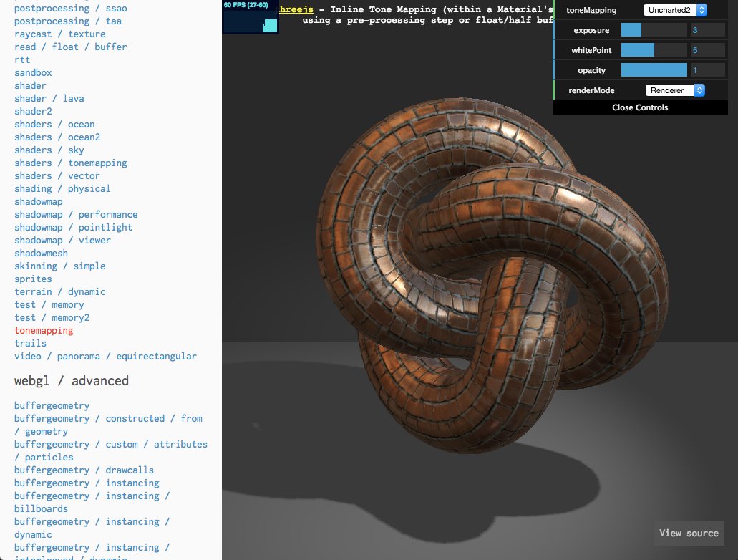The image size is (738, 560).
Task: Open the rtt example
Action: click(22, 60)
